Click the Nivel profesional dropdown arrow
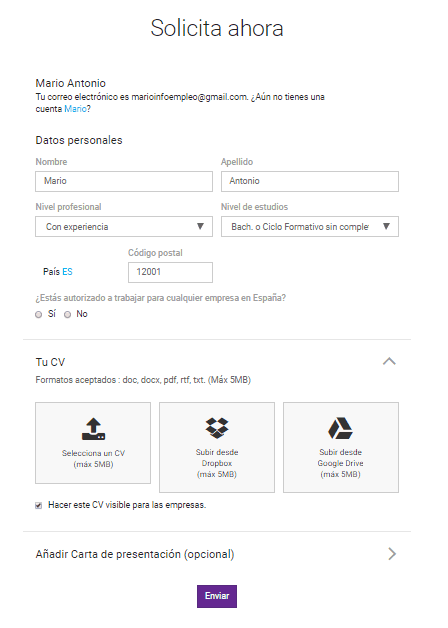Image resolution: width=448 pixels, height=628 pixels. tap(201, 226)
